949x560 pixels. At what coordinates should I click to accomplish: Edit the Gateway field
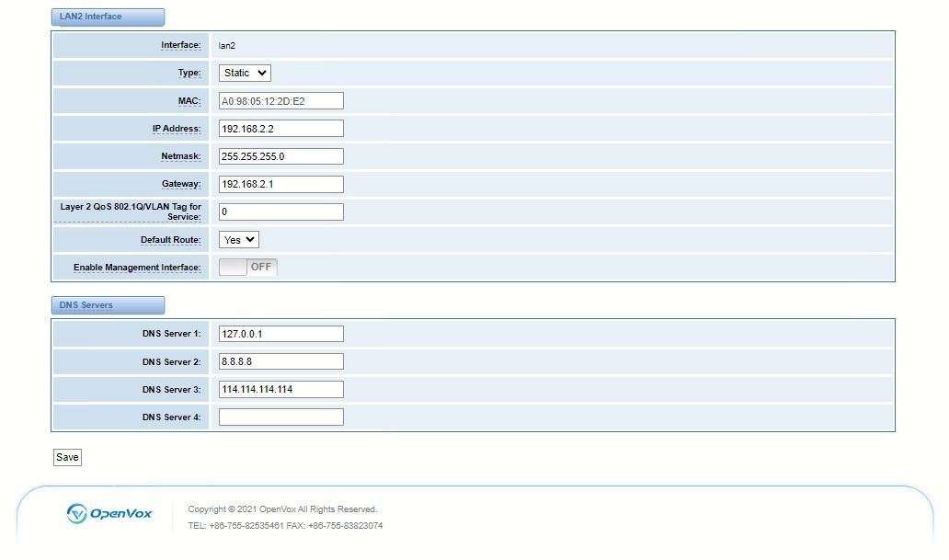280,184
